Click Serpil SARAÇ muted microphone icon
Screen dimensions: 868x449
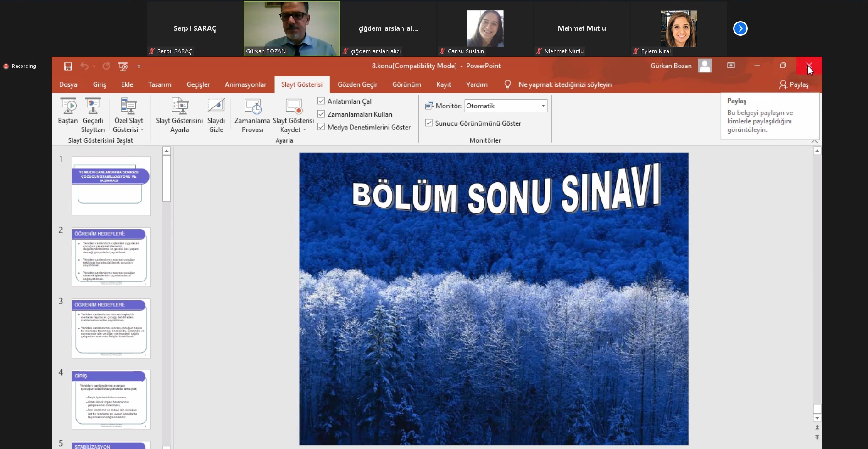coord(152,51)
